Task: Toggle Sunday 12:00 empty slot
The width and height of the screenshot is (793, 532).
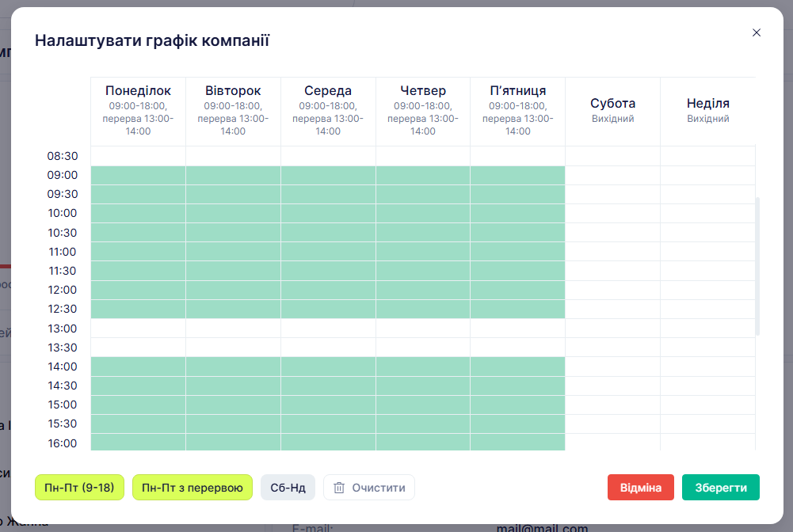Action: tap(707, 290)
